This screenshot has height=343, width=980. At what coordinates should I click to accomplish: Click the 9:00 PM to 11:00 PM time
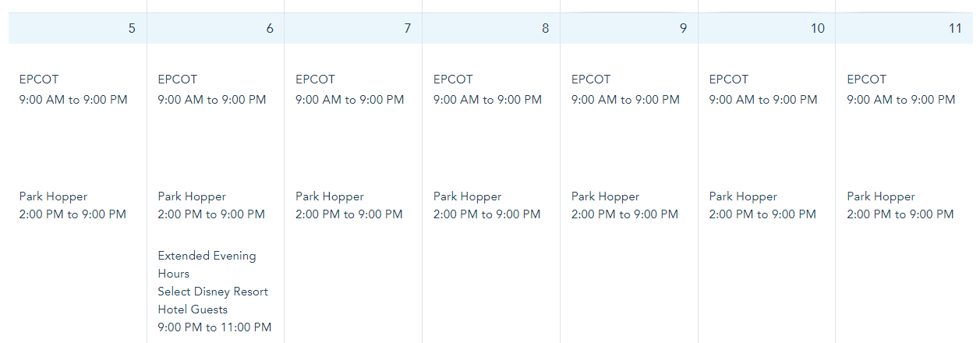click(214, 327)
